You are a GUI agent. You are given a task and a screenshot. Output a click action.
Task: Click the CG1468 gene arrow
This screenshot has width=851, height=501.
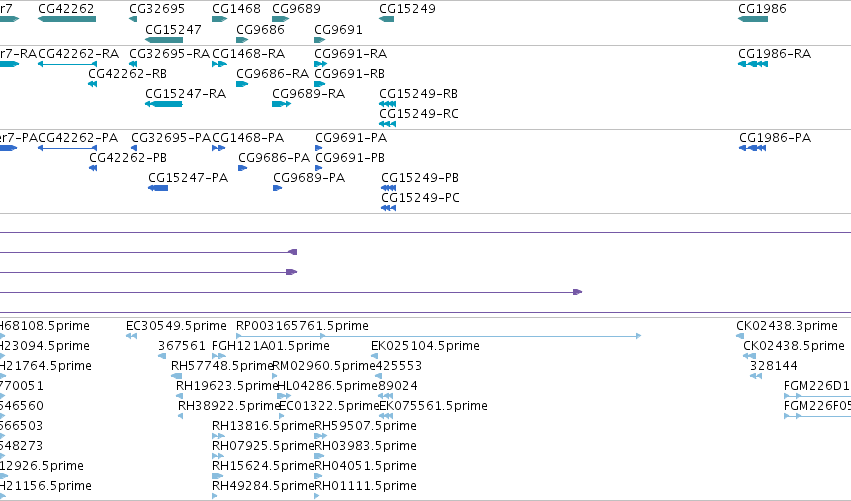point(219,19)
